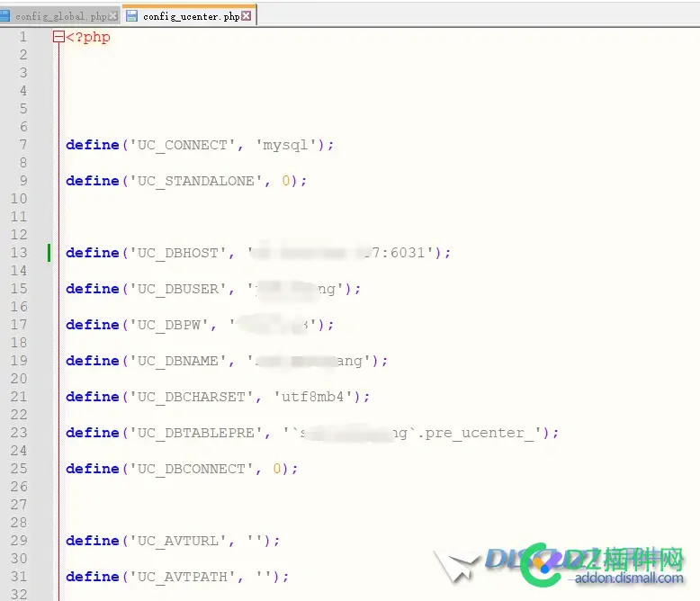700x601 pixels.
Task: Click the save icon on config_ucenter.php tab
Action: tap(132, 16)
